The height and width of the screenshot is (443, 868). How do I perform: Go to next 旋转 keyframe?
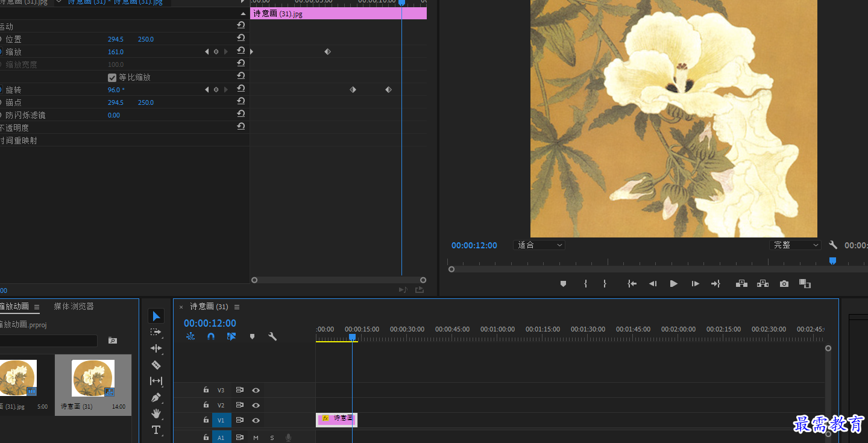(226, 90)
